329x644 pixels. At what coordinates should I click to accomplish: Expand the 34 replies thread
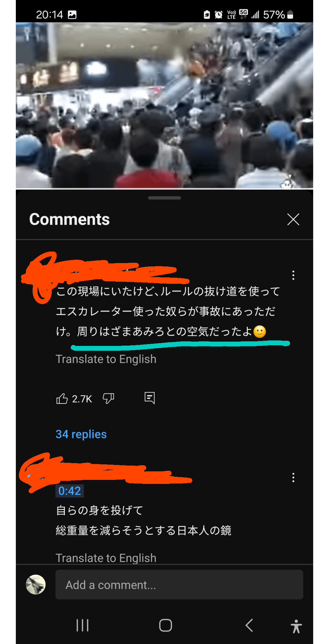point(81,434)
